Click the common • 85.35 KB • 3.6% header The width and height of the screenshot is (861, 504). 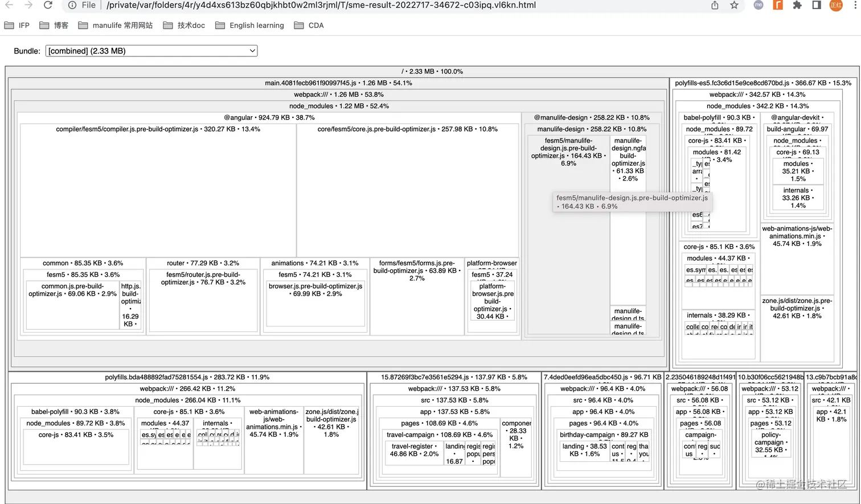[83, 263]
